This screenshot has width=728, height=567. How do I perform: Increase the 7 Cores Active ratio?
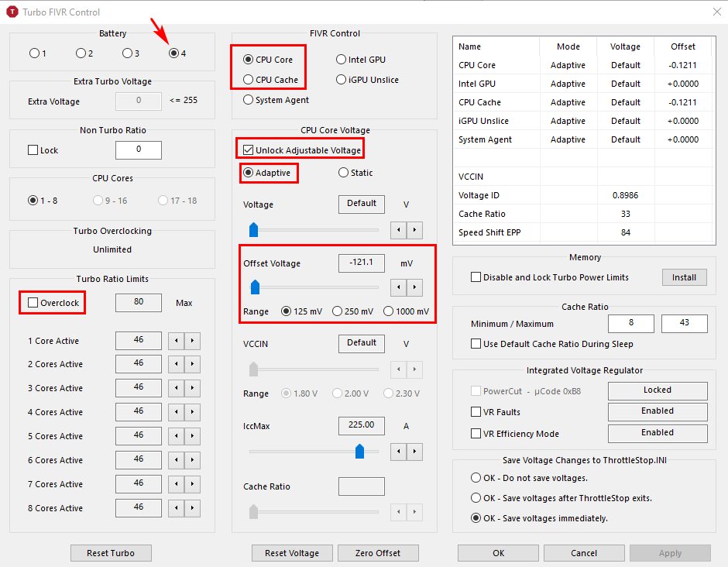coord(192,484)
